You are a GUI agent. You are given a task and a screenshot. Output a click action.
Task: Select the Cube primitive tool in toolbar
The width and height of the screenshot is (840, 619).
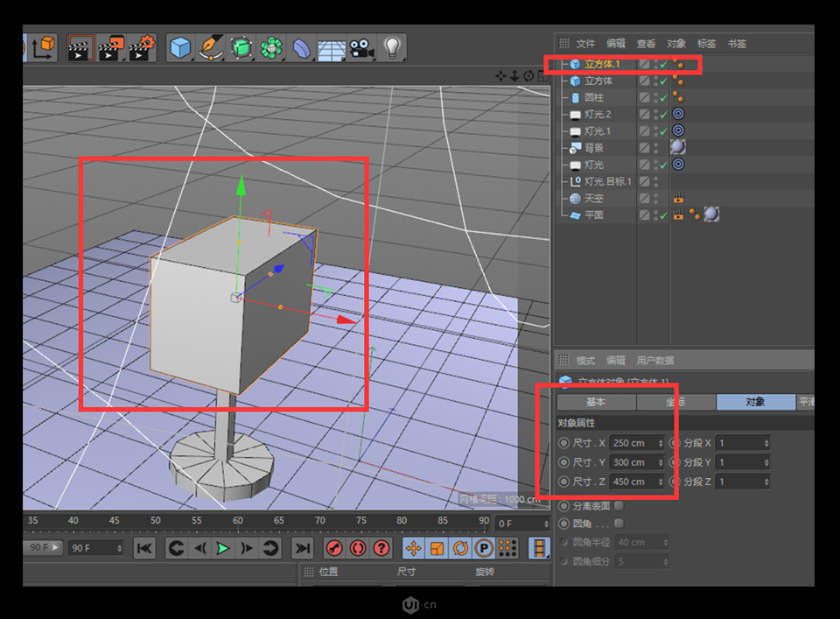[179, 47]
